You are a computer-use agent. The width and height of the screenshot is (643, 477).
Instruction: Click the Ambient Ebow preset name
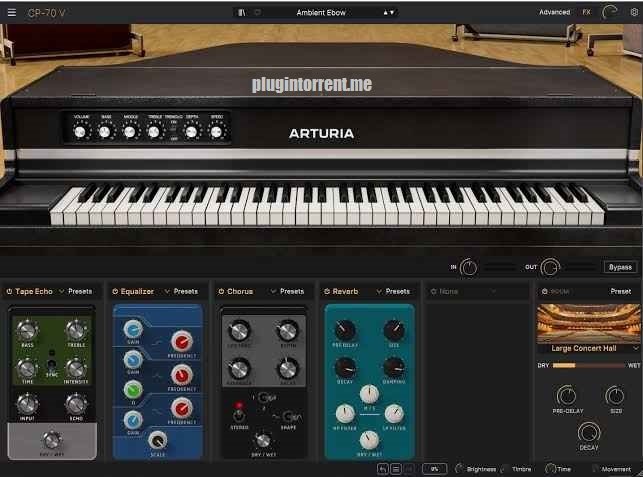coord(321,13)
